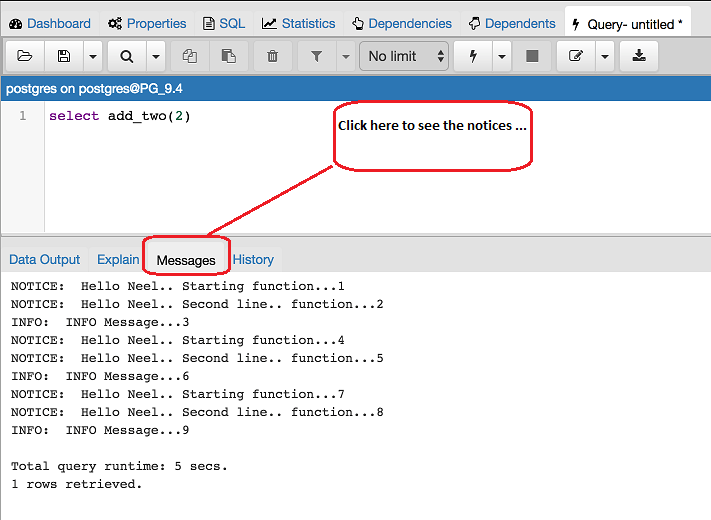The width and height of the screenshot is (711, 520).
Task: Run the query with lightning icon
Action: coord(472,56)
